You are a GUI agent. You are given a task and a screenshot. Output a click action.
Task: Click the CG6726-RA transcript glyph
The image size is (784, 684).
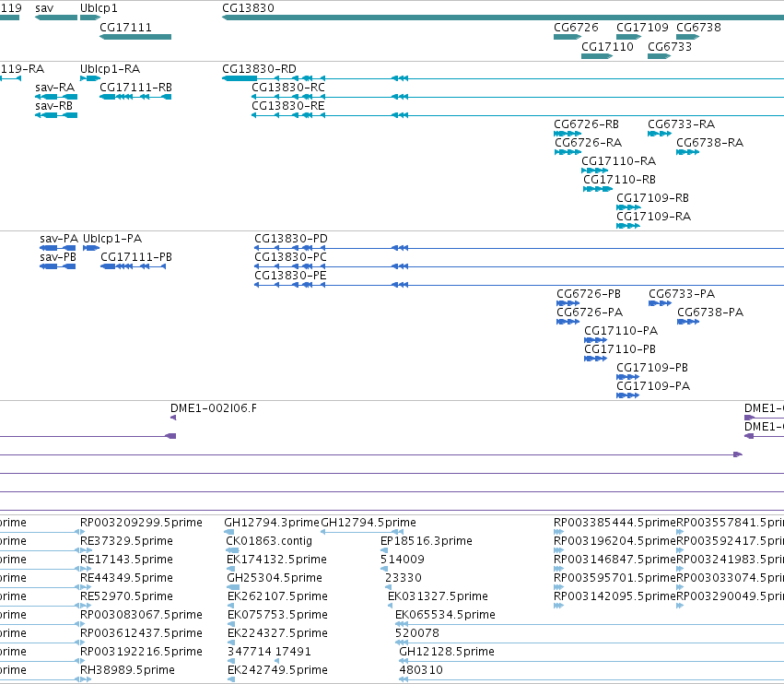tap(568, 152)
